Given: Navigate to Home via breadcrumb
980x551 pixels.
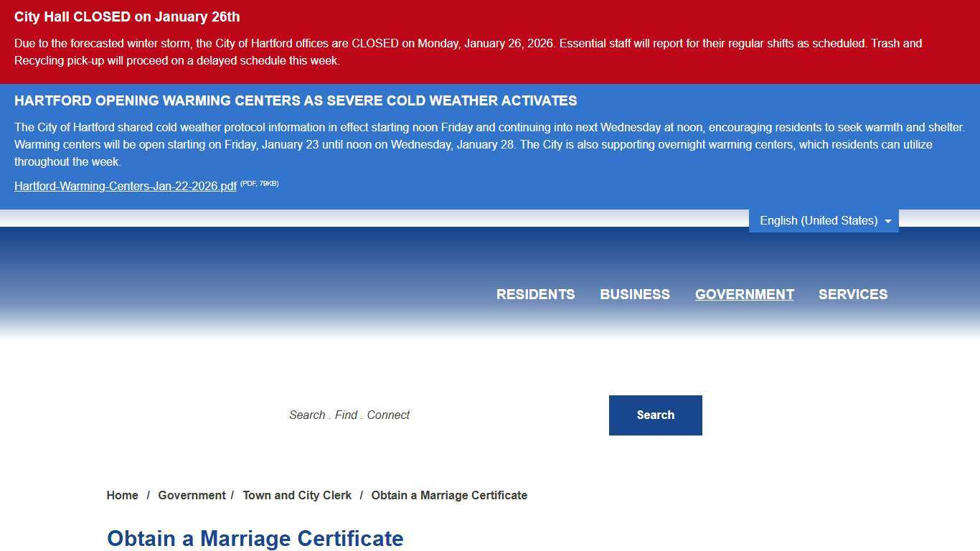Looking at the screenshot, I should (x=122, y=495).
